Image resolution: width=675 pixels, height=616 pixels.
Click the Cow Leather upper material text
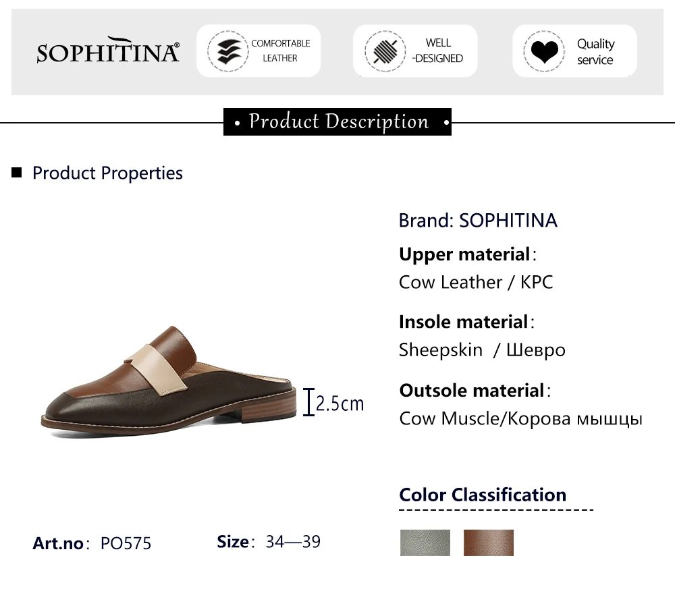pos(476,282)
